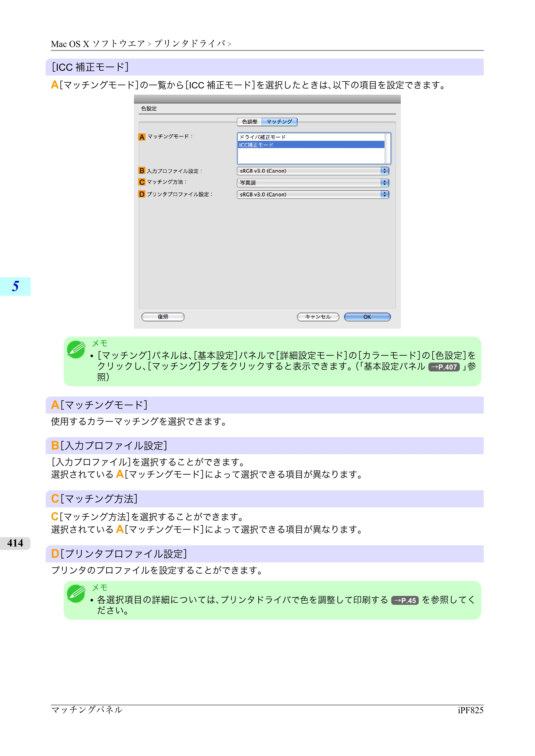Screen dimensions: 535x756
Task: Click the マッチング方法： label in the dialog
Action: coord(167,182)
